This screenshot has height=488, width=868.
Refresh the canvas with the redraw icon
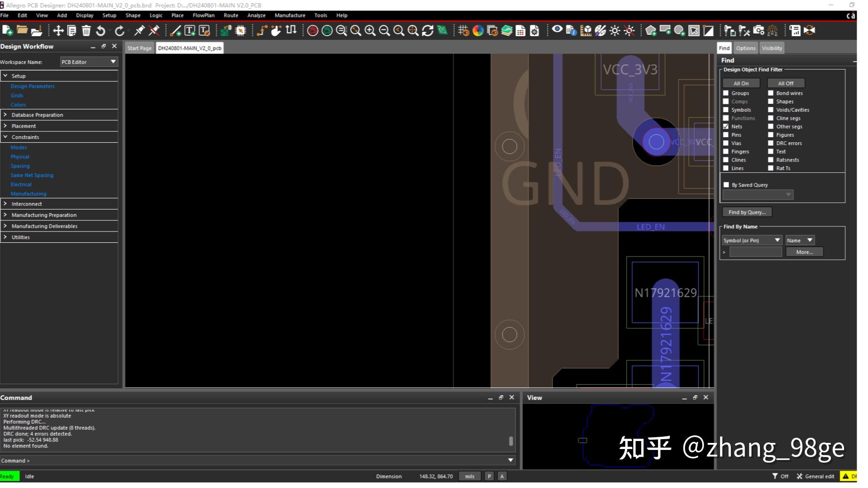428,31
